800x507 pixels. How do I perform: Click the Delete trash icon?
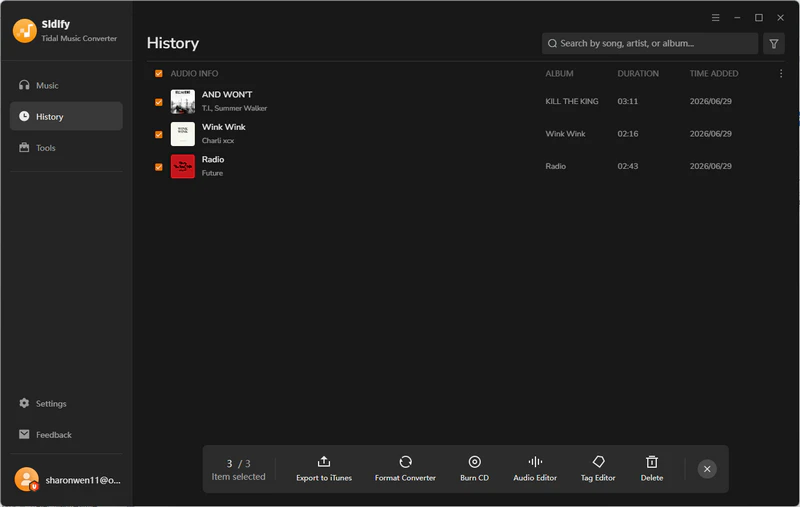pyautogui.click(x=652, y=462)
